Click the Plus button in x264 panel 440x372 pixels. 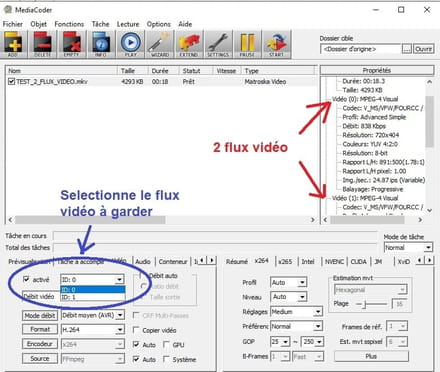371,356
